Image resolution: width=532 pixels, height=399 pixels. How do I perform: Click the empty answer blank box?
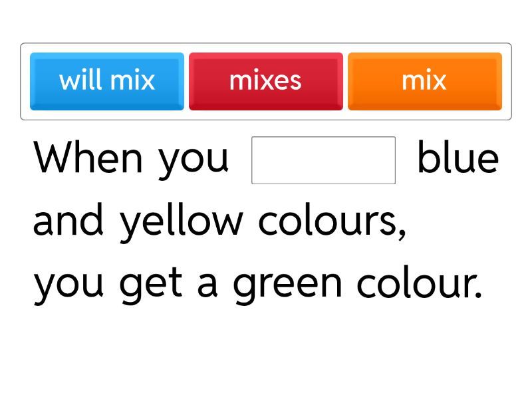click(x=323, y=160)
